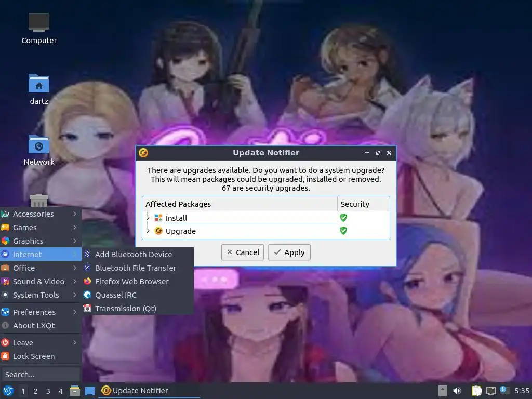Screen dimensions: 532x399
Task: Launch Quassel IRC
Action: tap(138, 295)
